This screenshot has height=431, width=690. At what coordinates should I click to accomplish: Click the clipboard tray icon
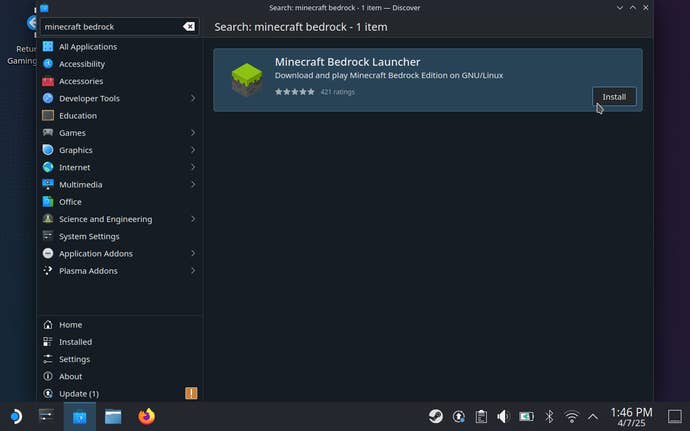481,416
